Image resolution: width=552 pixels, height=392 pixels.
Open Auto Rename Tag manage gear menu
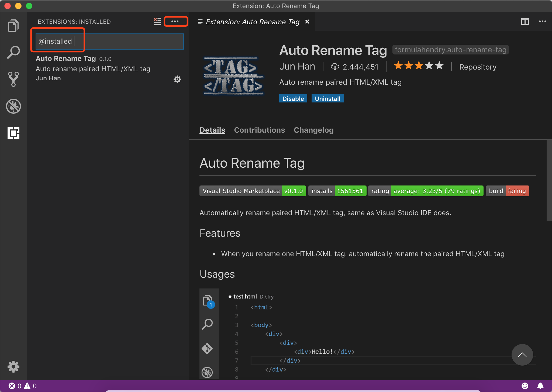pos(177,79)
